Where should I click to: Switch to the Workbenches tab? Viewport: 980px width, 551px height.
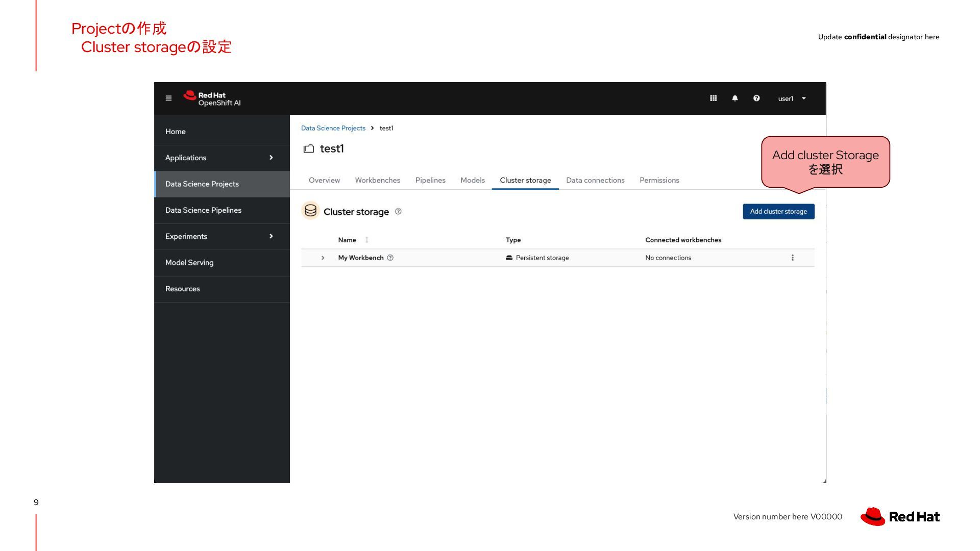[x=378, y=180]
